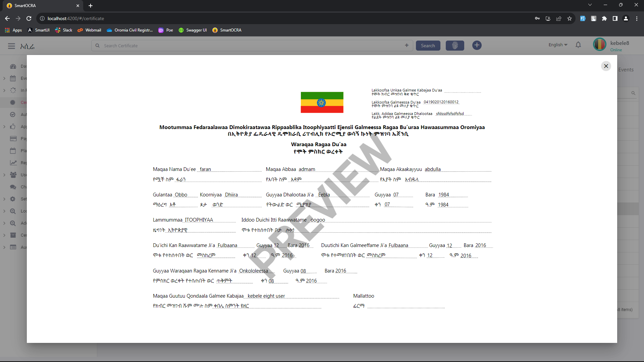Open the kebele8 user profile avatar
This screenshot has width=644, height=362.
tap(599, 45)
